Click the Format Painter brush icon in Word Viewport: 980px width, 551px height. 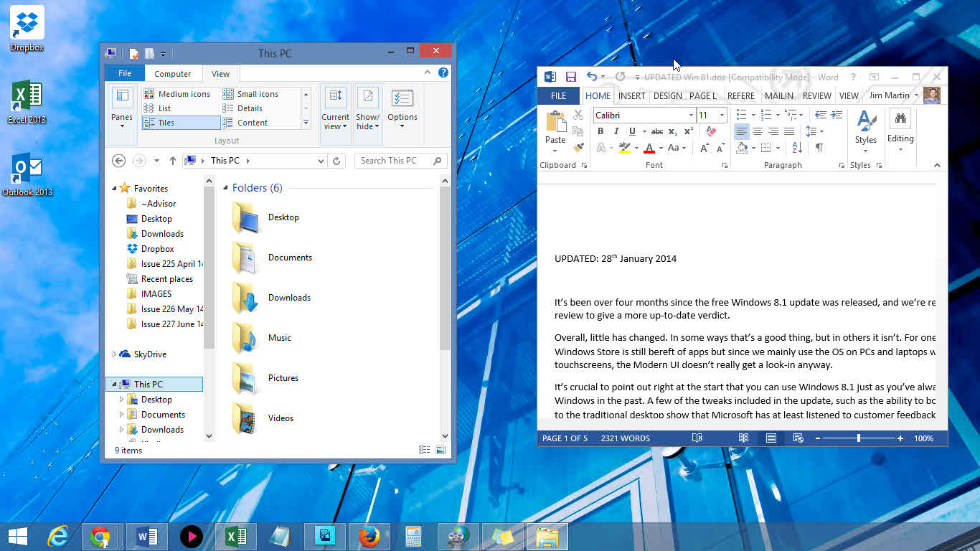click(579, 147)
